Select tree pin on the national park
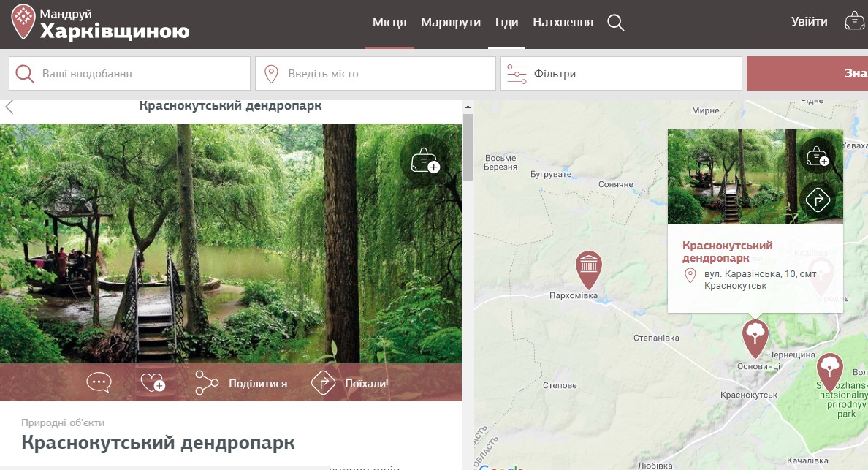 pyautogui.click(x=830, y=372)
